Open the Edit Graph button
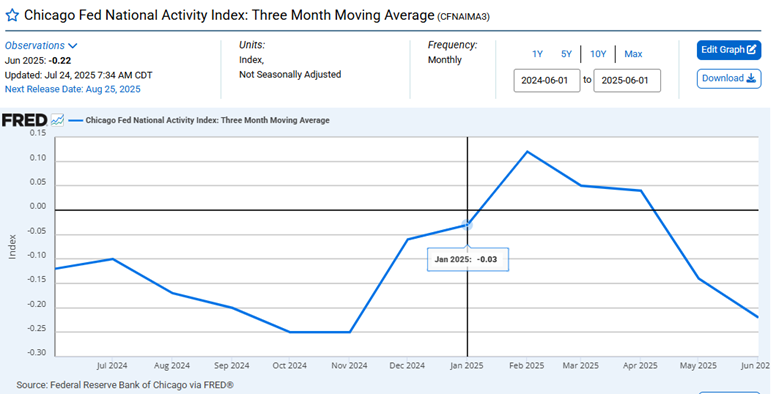The image size is (779, 394). coord(729,50)
